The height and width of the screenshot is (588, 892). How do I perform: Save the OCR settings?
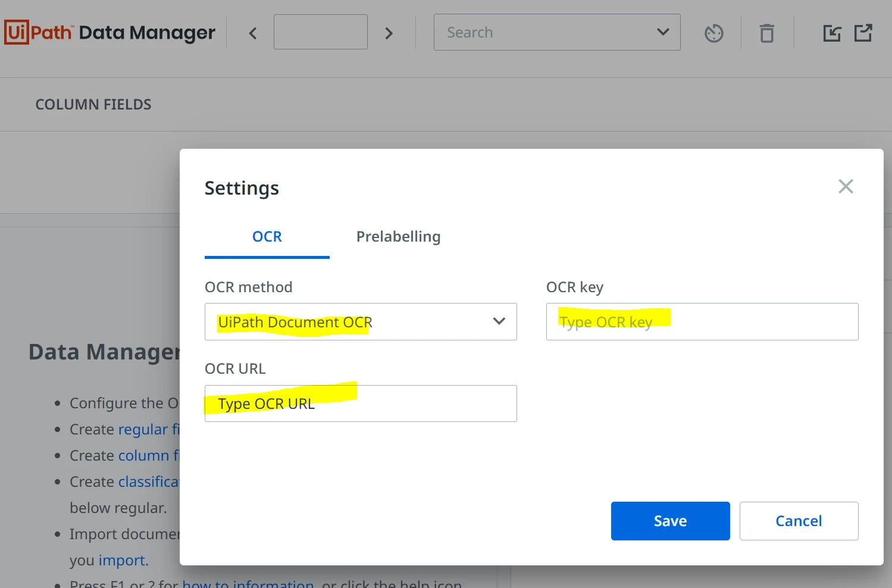coord(671,521)
